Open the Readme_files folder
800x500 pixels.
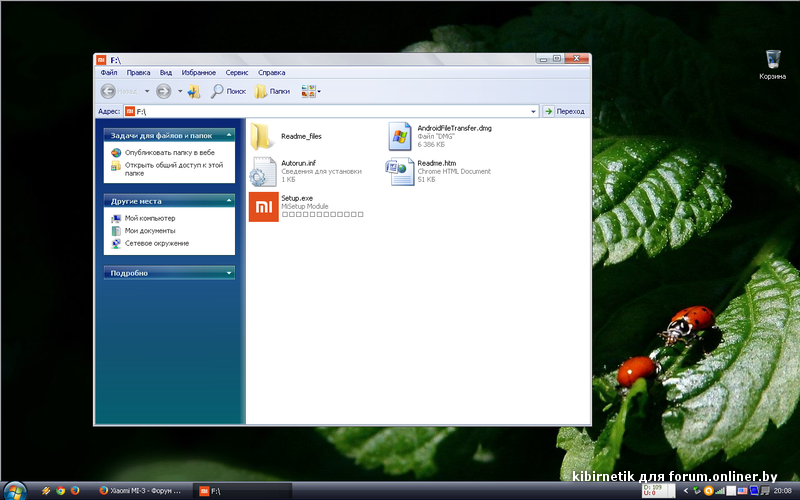click(264, 136)
